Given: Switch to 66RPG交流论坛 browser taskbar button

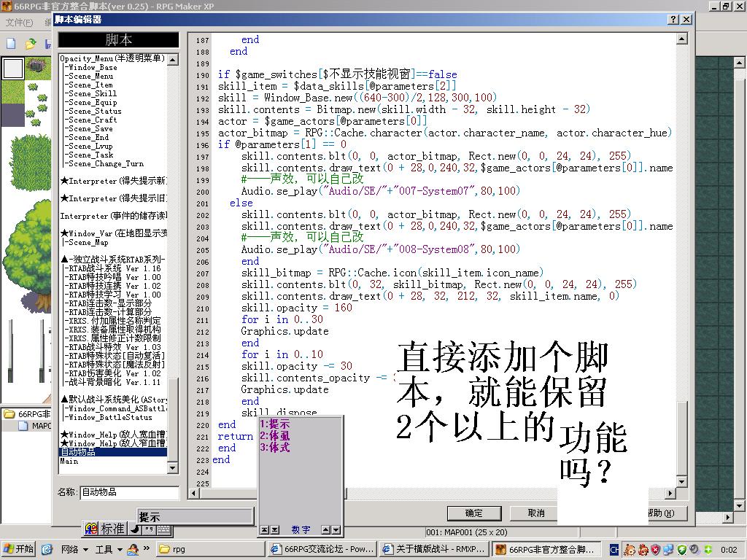Looking at the screenshot, I should (x=322, y=549).
